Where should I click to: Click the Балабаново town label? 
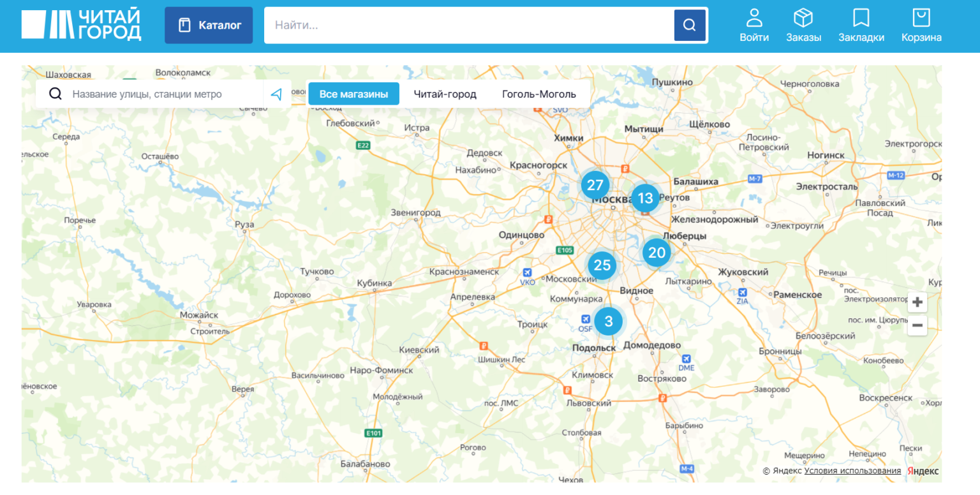365,464
